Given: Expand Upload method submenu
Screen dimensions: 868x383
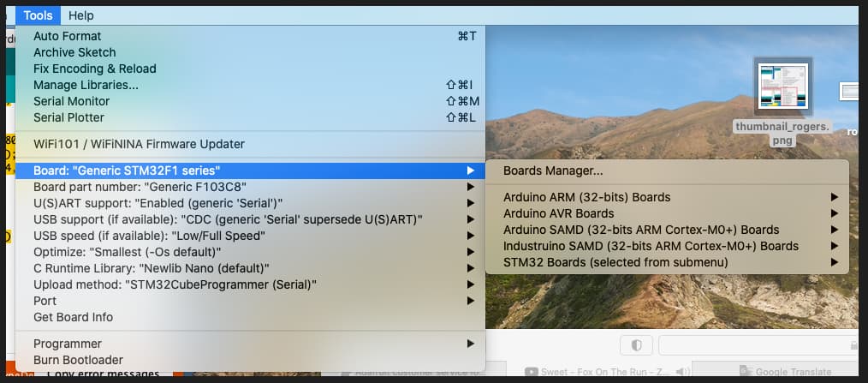Looking at the screenshot, I should point(250,285).
